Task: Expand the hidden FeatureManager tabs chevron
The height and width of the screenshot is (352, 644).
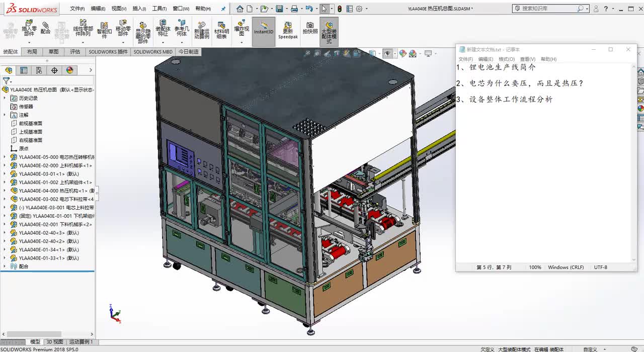Action: pos(91,70)
